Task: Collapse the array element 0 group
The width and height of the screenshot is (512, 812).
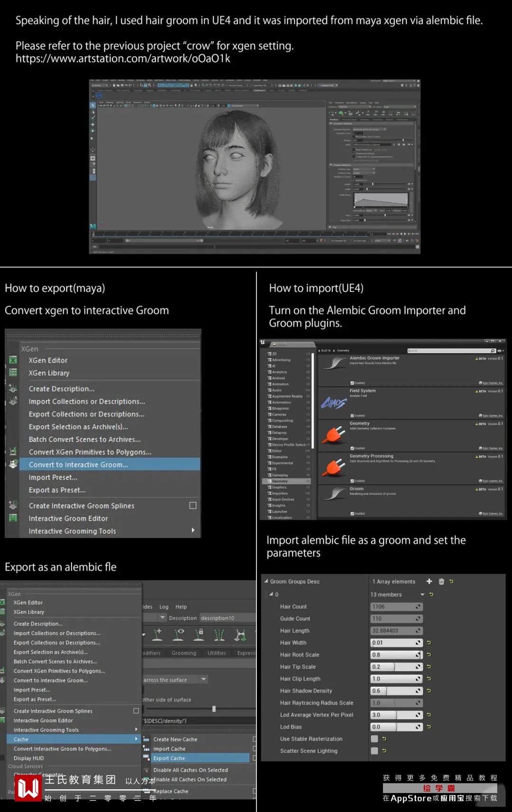Action: pyautogui.click(x=271, y=594)
